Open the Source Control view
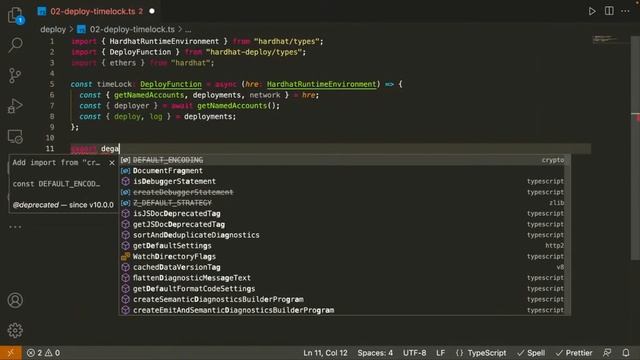640x360 pixels. [x=15, y=76]
